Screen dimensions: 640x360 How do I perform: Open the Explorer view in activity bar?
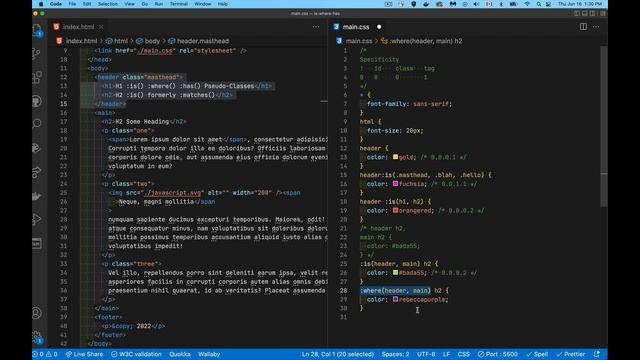click(37, 30)
